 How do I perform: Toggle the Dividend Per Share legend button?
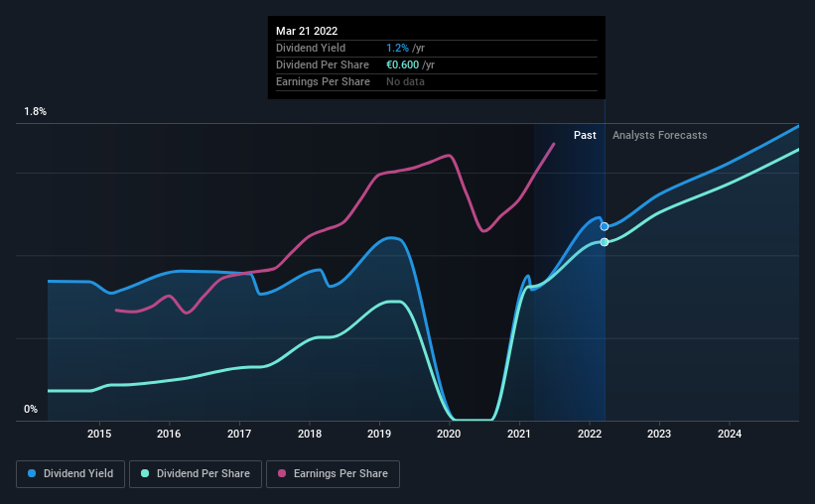tap(196, 474)
